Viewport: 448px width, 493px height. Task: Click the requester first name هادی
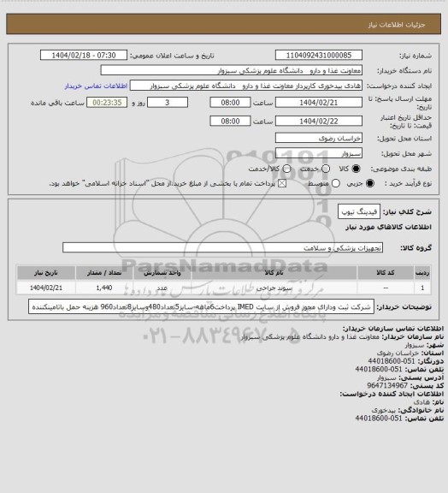421,402
